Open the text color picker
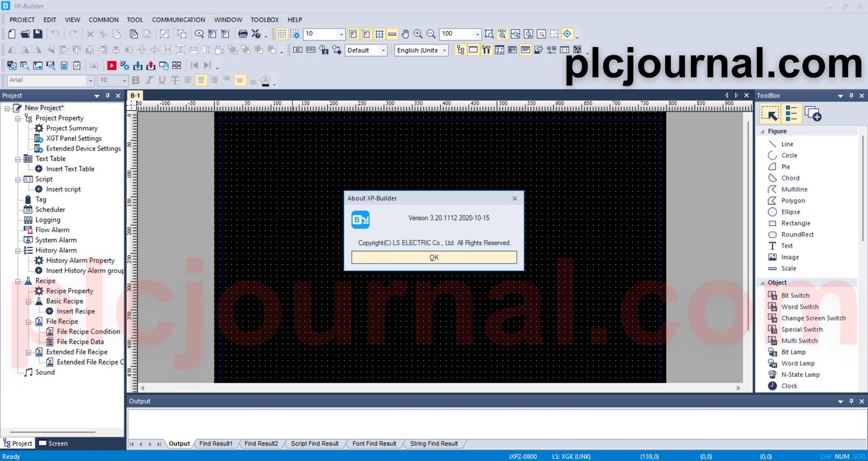The height and width of the screenshot is (461, 868). [x=266, y=80]
